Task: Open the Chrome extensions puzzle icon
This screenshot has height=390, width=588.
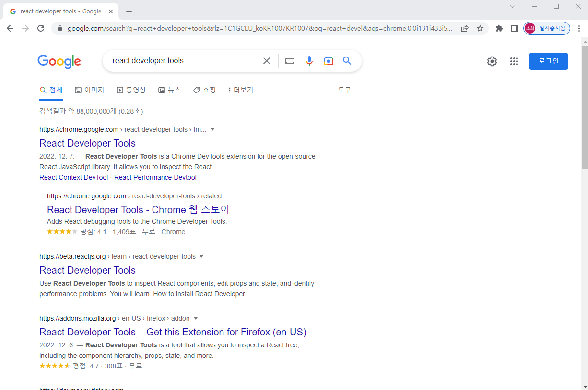Action: click(499, 28)
